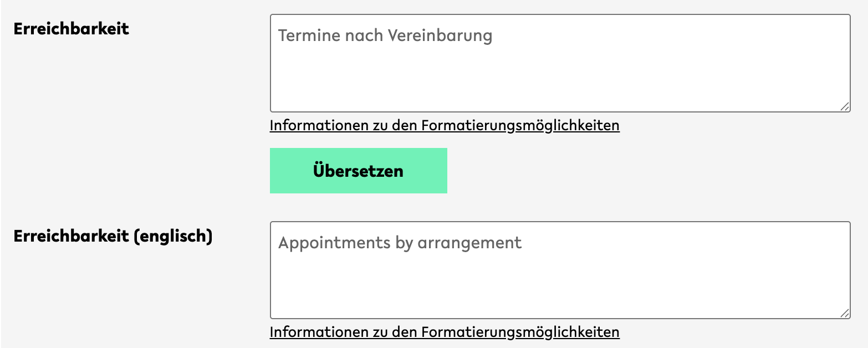The width and height of the screenshot is (868, 348).
Task: Open formatting info link below English field
Action: pos(445,332)
